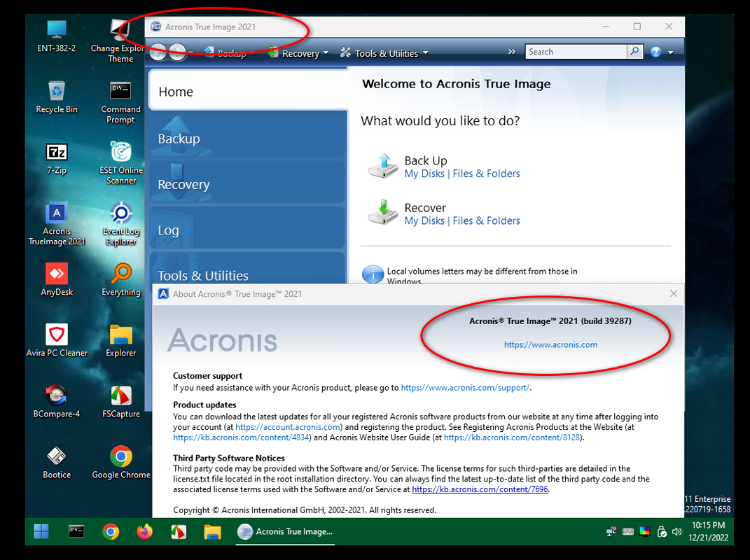Open Change Explorer Theme shortcut
Viewport: 750px width, 560px height.
pos(118,41)
